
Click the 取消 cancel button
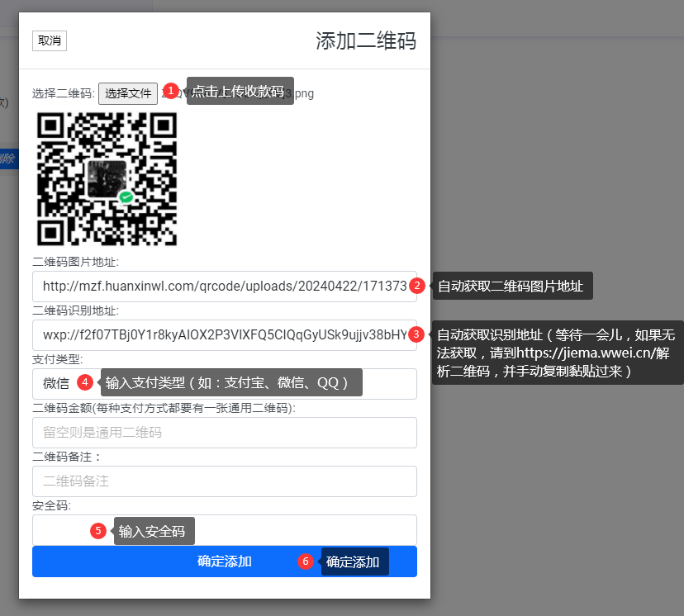[50, 41]
